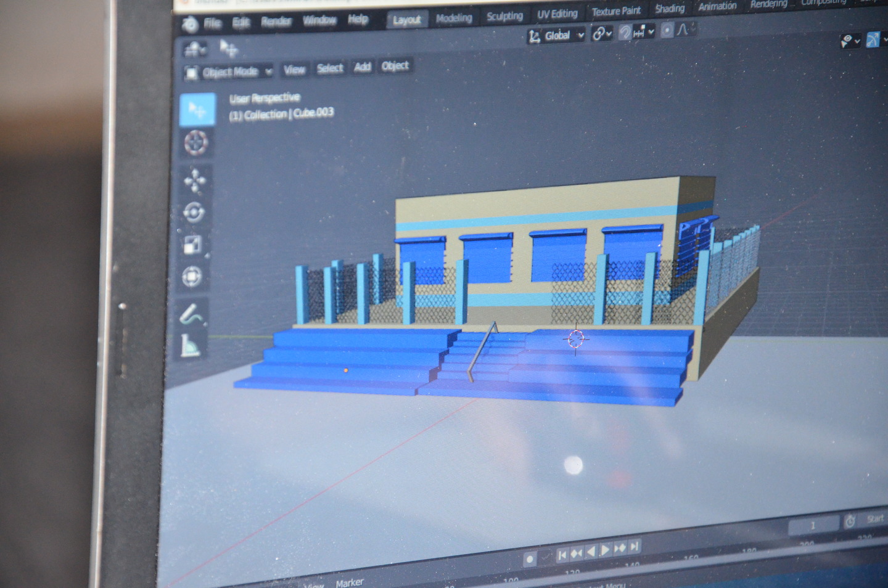Screen dimensions: 888x588
Task: Switch to the Modeling workspace tab
Action: click(x=454, y=18)
